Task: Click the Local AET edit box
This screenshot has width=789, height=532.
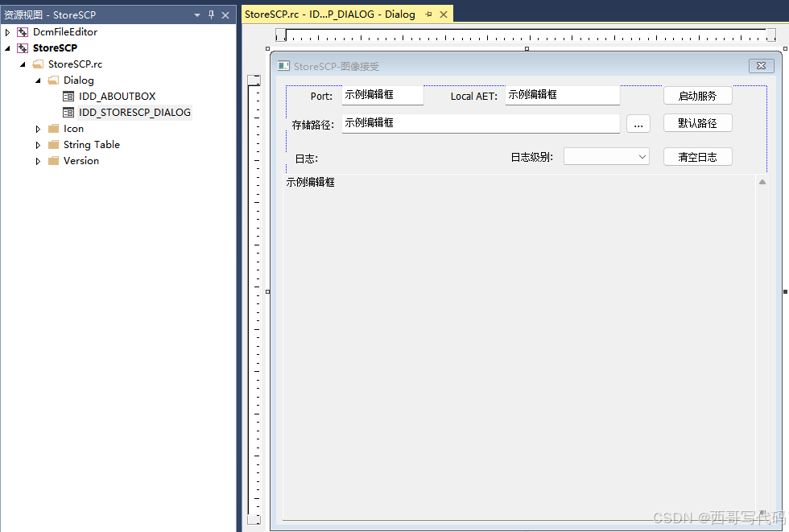Action: 563,95
